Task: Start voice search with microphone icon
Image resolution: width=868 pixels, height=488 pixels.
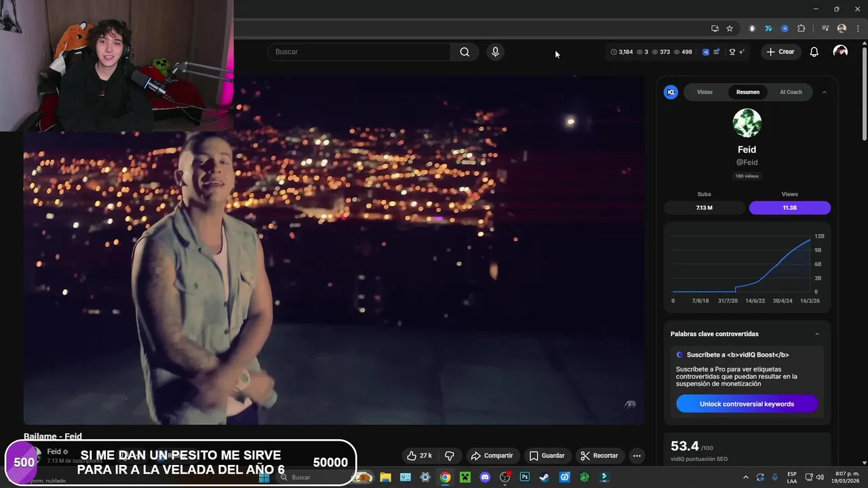Action: click(x=495, y=52)
